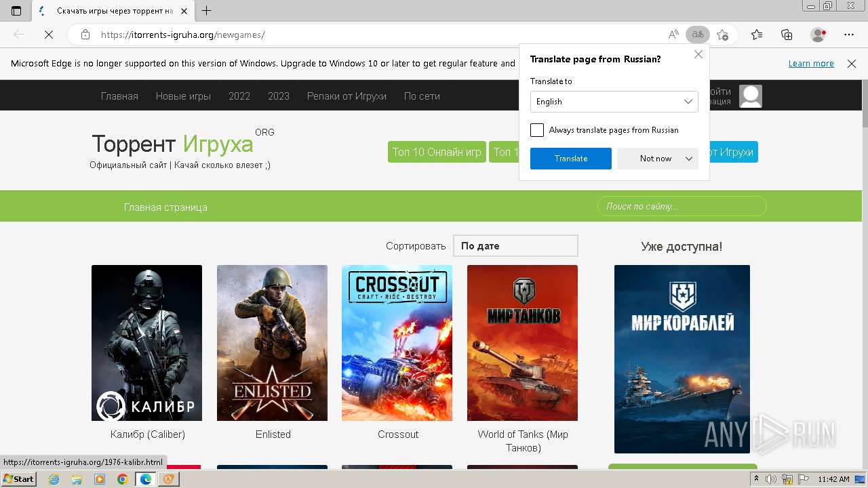
Task: Show hidden tray icons
Action: pyautogui.click(x=757, y=479)
